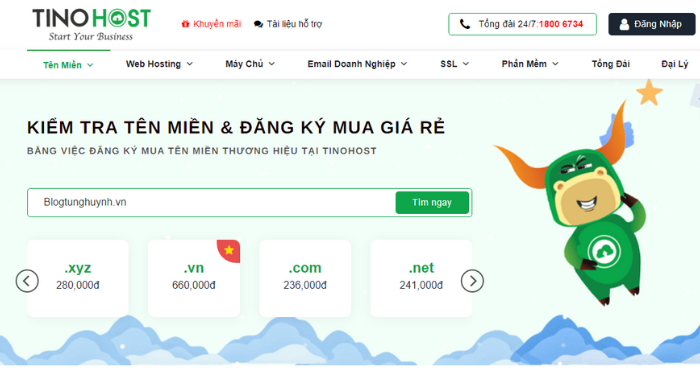Viewport: 700px width, 375px height.
Task: Select the .vn domain card
Action: pyautogui.click(x=194, y=278)
